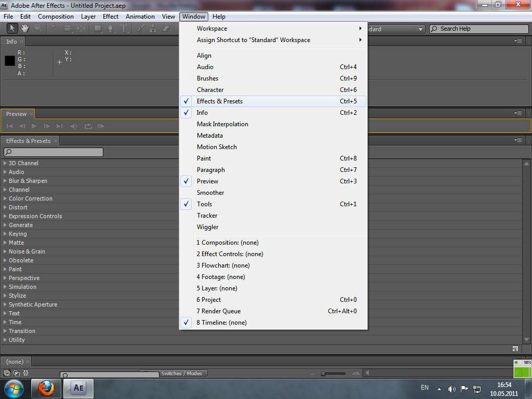This screenshot has height=399, width=532.
Task: Expand Keying effects category
Action: [x=5, y=233]
